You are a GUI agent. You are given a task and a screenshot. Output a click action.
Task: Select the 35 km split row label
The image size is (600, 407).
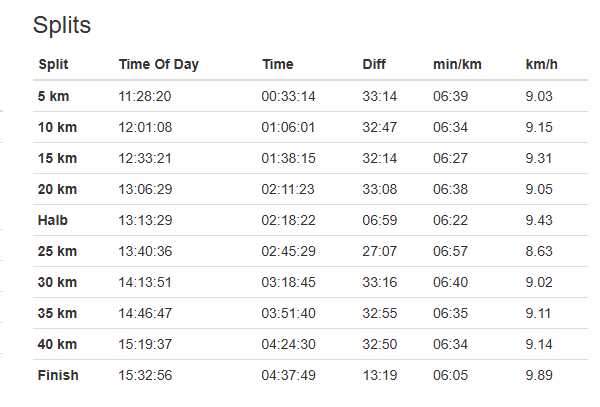pyautogui.click(x=57, y=313)
